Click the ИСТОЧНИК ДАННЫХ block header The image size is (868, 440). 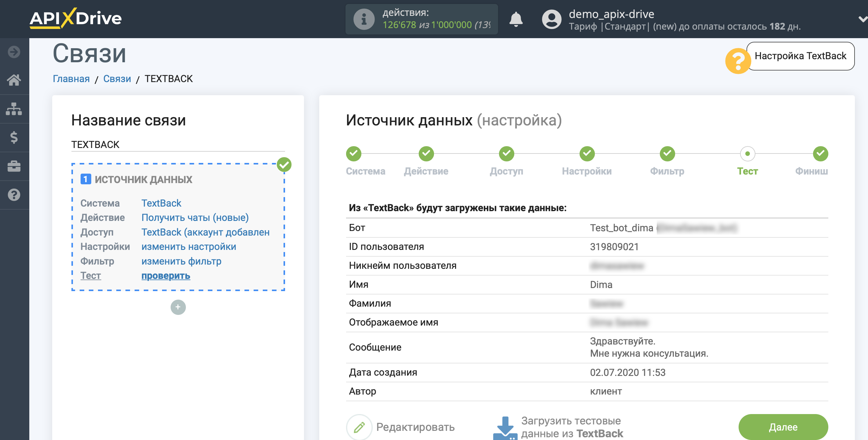click(143, 180)
